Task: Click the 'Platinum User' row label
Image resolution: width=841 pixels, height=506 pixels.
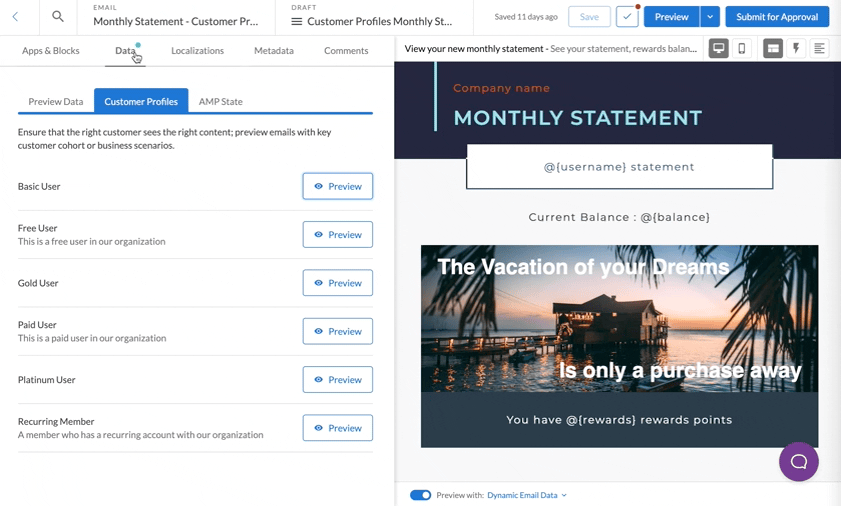Action: (x=47, y=379)
